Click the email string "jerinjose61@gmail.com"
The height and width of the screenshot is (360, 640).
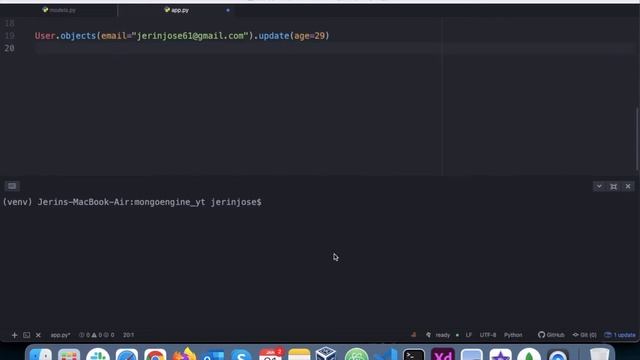190,36
